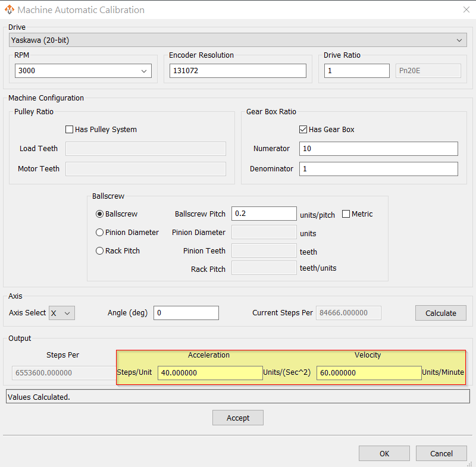
Task: Select the Velocity value field
Action: coord(369,373)
